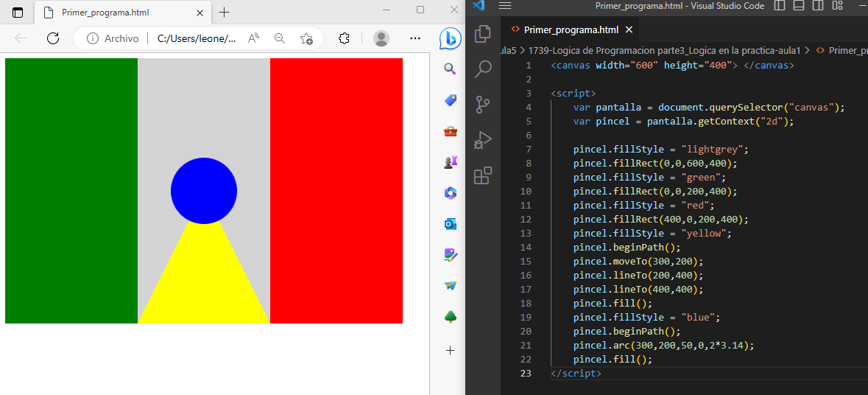Click the 'var pincel' getContext line

click(x=684, y=122)
